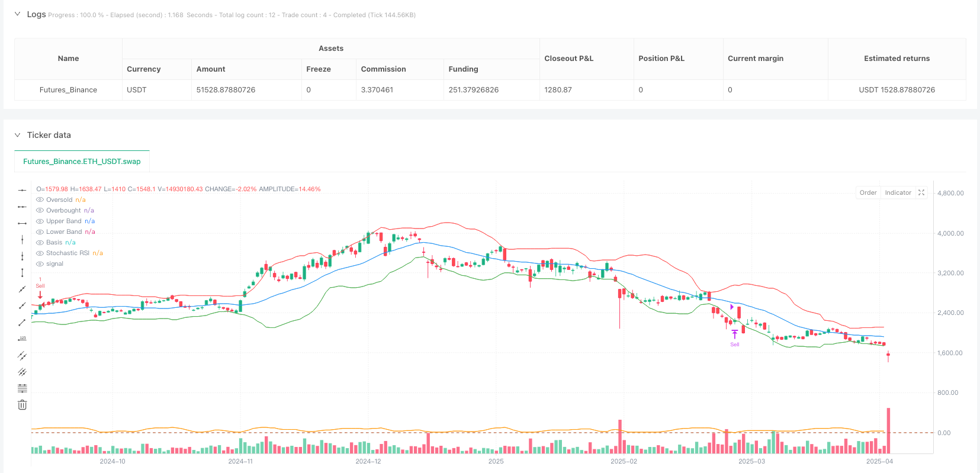
Task: Hide the Upper Band line
Action: [40, 221]
